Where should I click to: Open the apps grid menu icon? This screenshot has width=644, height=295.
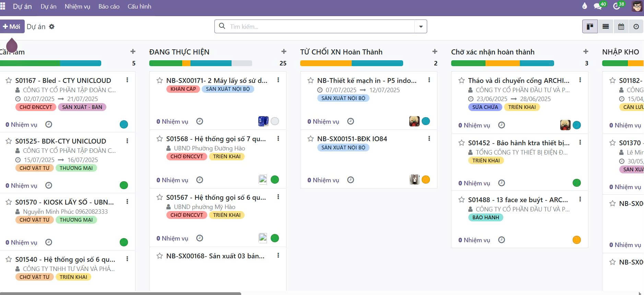3,6
